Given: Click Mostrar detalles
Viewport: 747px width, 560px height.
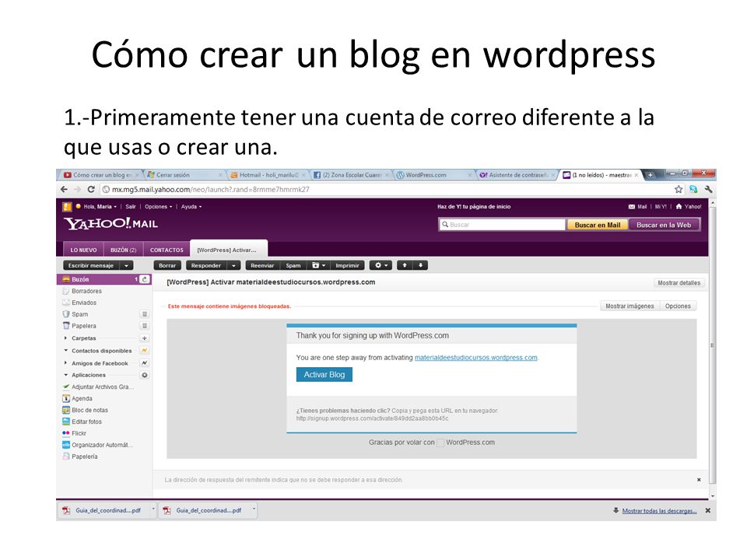Looking at the screenshot, I should [x=679, y=283].
